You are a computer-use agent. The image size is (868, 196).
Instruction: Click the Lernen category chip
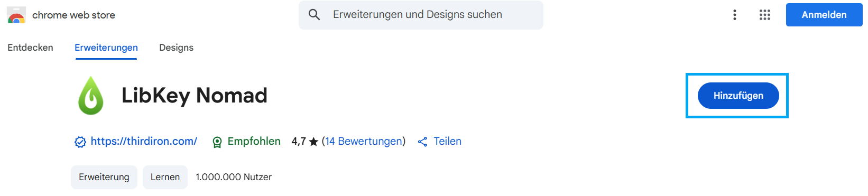(165, 177)
